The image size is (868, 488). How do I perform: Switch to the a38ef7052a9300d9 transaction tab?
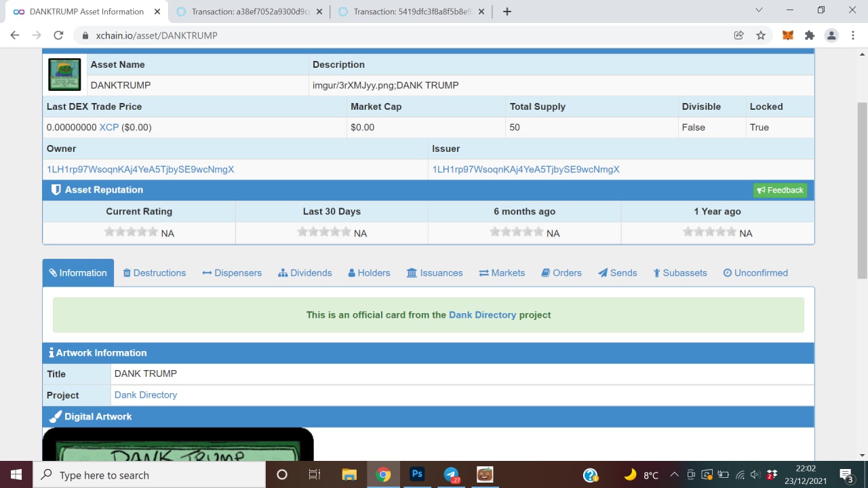248,12
